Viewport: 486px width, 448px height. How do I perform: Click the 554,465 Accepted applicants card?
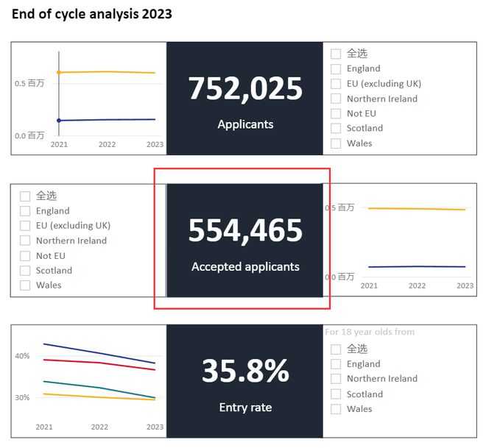click(x=245, y=241)
